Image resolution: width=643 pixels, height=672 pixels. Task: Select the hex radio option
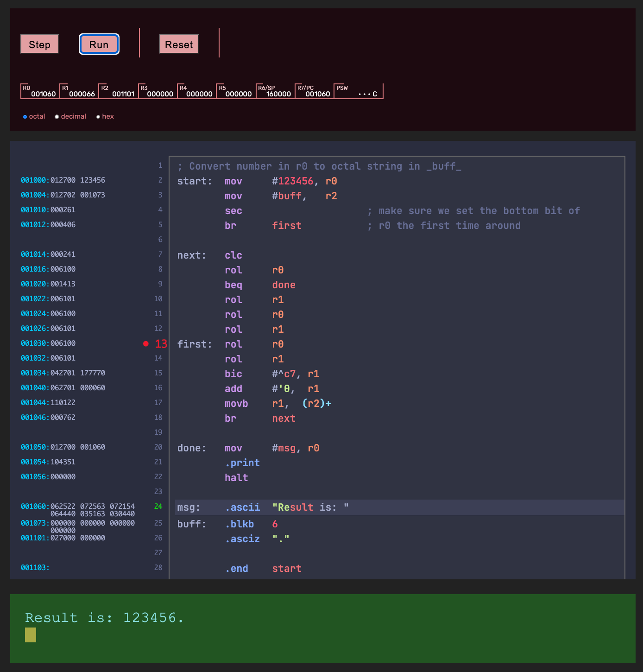(x=98, y=117)
